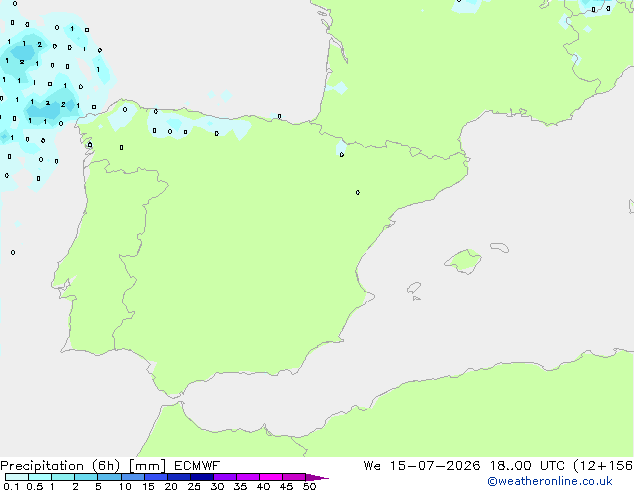Click the 'ECMWF' model label

point(197,466)
